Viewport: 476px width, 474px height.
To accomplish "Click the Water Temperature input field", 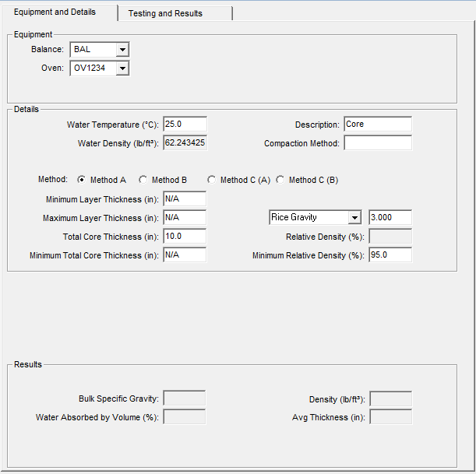I will click(185, 125).
